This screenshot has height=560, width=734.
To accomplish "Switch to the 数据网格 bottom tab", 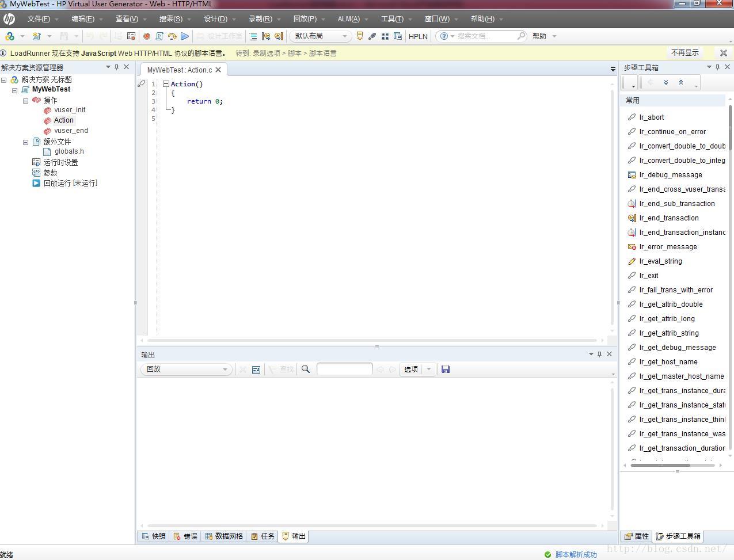I will click(x=224, y=536).
